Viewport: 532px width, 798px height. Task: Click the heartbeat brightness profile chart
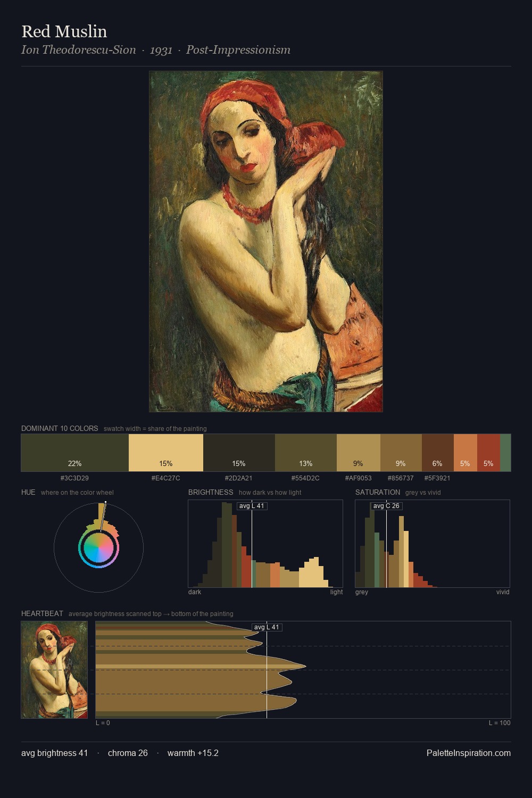click(x=303, y=670)
